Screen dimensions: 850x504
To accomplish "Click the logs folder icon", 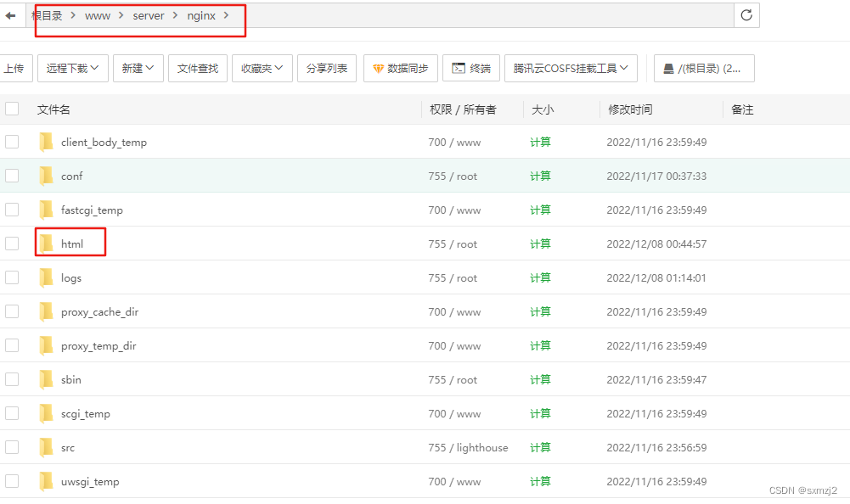I will pos(47,278).
